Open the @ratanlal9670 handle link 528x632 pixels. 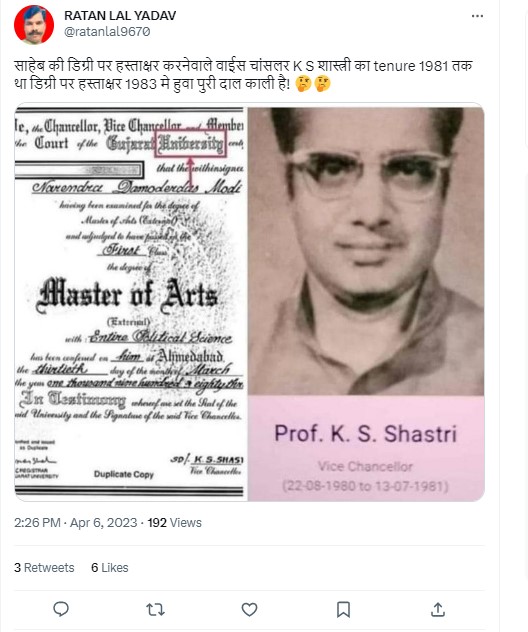pos(107,31)
